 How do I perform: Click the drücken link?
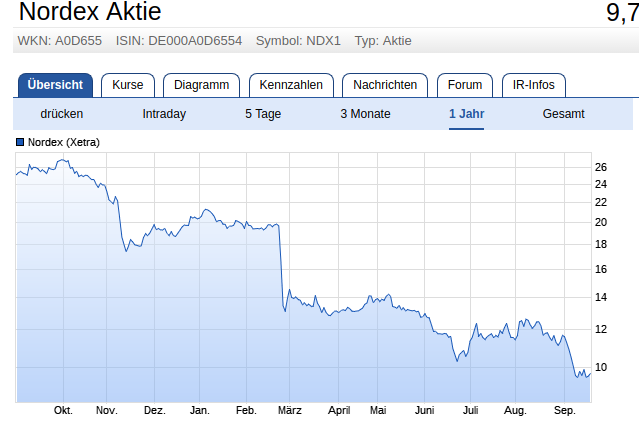pyautogui.click(x=62, y=114)
